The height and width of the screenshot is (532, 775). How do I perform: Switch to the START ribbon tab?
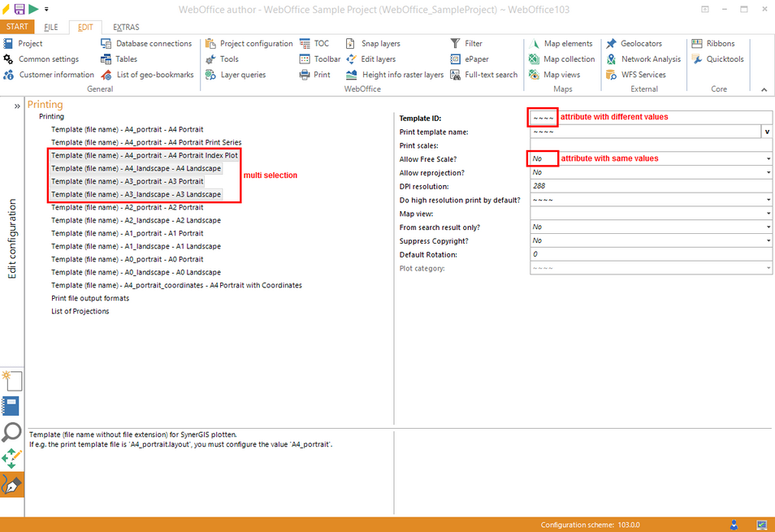17,26
